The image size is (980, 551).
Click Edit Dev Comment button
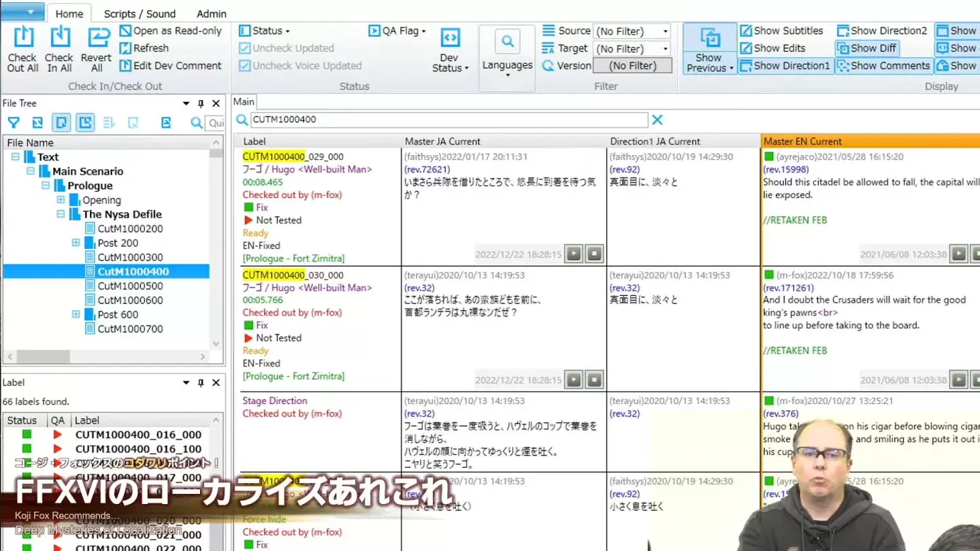[x=171, y=66]
